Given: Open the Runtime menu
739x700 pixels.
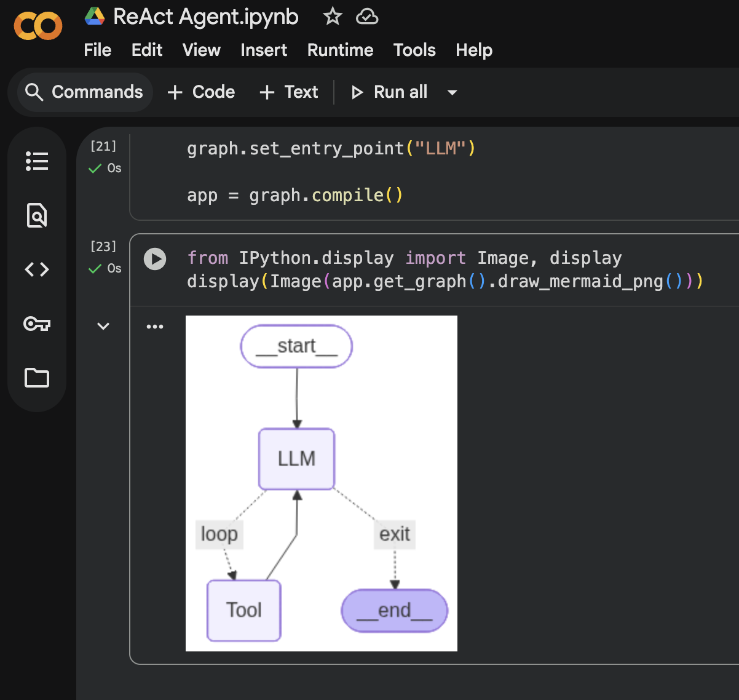Looking at the screenshot, I should tap(340, 50).
